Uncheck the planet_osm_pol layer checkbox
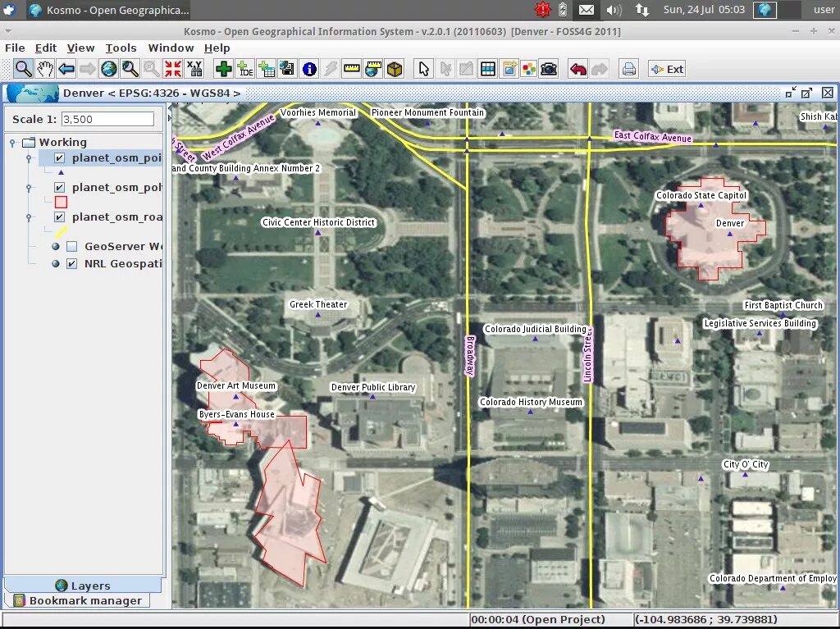Viewport: 840px width, 629px height. point(59,188)
